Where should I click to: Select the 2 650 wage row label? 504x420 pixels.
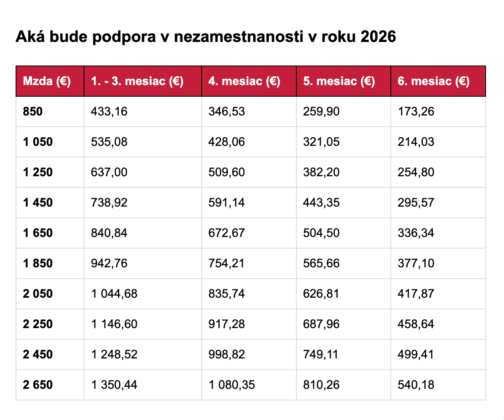[x=38, y=385]
